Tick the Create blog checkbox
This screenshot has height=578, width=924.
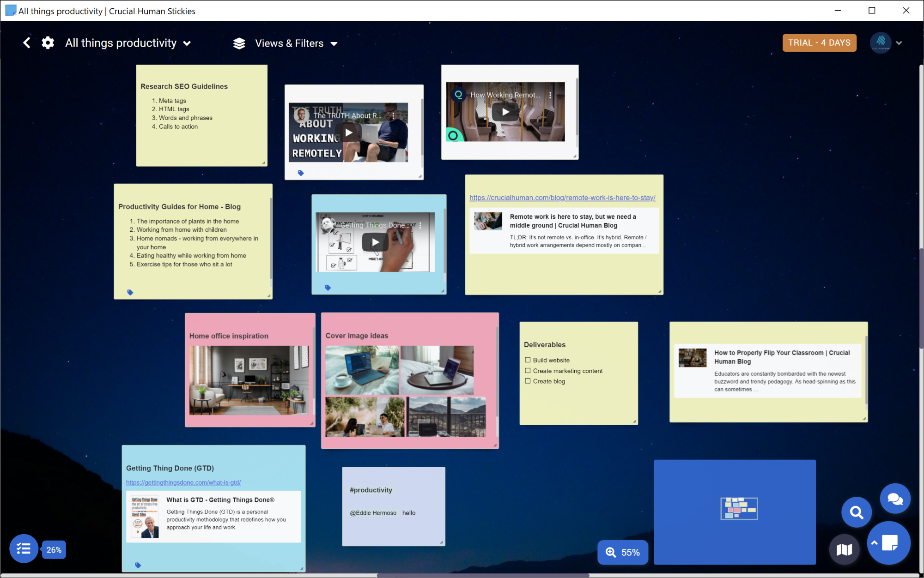coord(528,381)
